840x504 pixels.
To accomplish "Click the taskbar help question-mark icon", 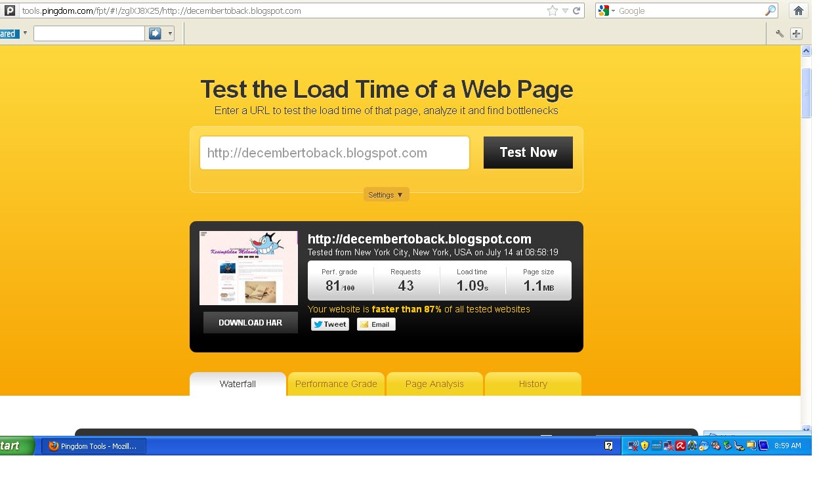I will pos(608,446).
